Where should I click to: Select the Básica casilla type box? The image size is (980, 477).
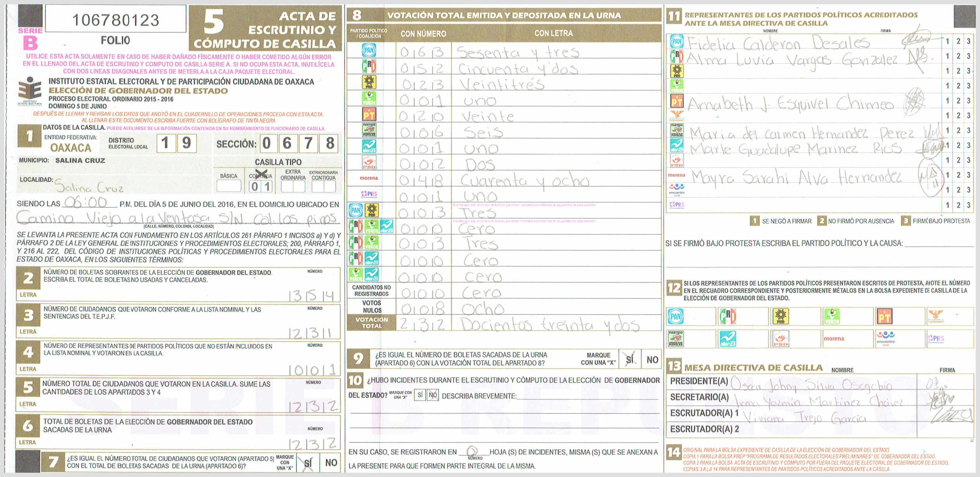[229, 186]
